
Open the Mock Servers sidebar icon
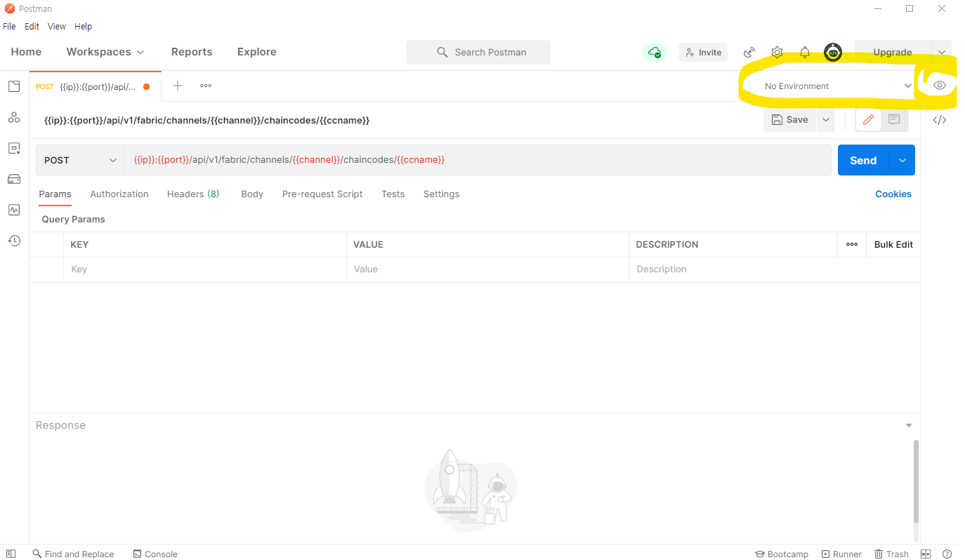point(13,179)
